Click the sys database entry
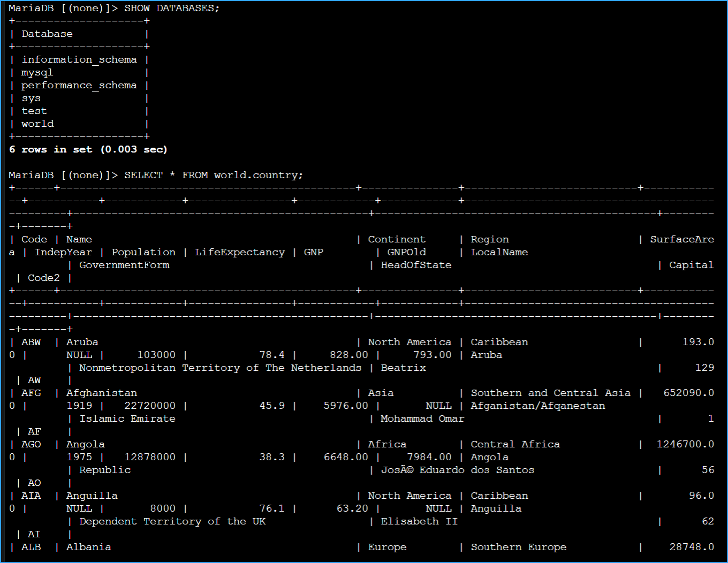 [x=31, y=98]
